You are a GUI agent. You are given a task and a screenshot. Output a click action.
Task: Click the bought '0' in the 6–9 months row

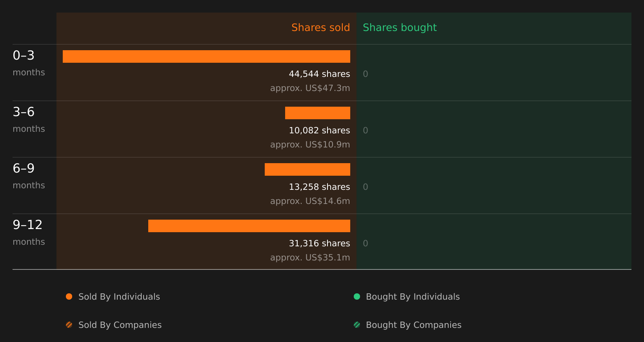[x=366, y=187]
